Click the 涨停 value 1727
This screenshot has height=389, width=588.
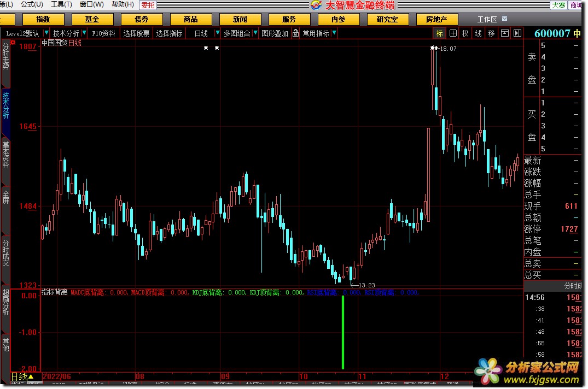(569, 229)
